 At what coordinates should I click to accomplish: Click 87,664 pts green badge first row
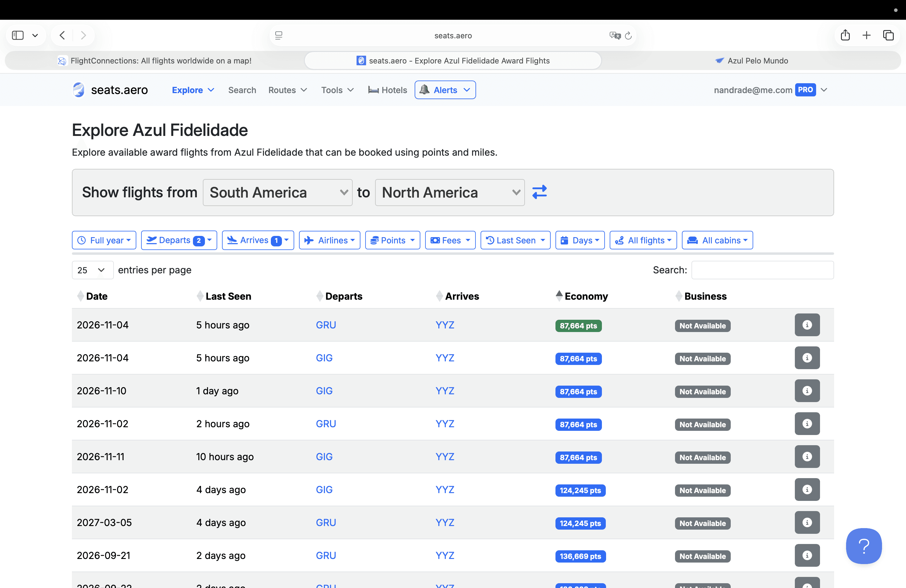tap(578, 325)
